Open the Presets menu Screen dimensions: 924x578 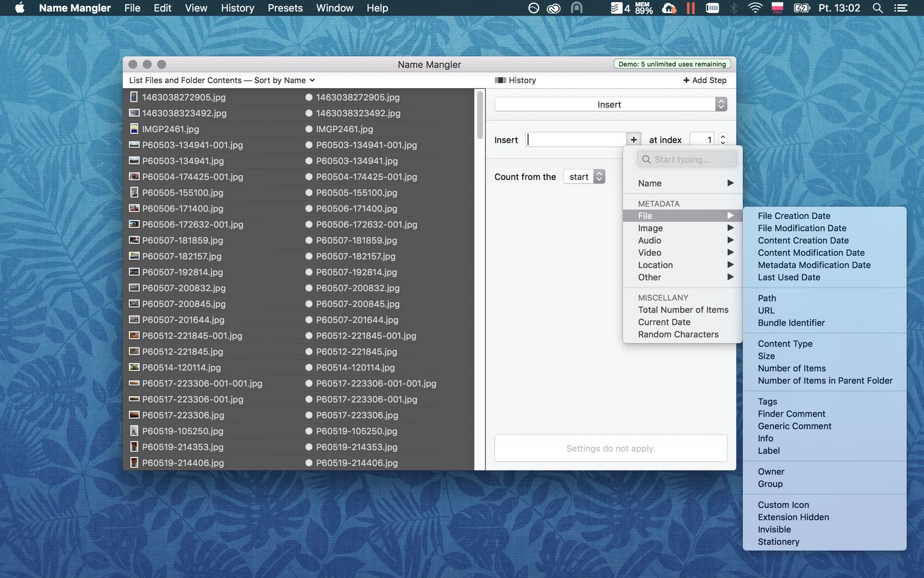click(285, 8)
